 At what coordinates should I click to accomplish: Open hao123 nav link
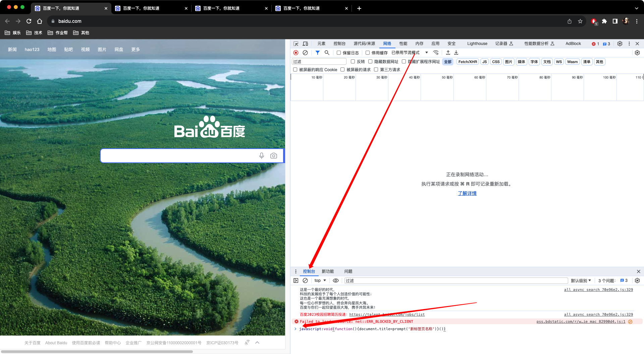coord(32,49)
